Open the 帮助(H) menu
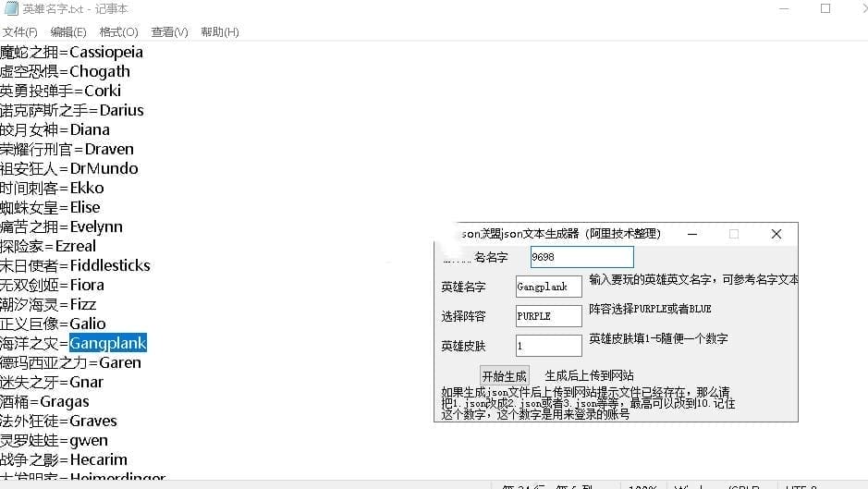Viewport: 868px width, 489px height. coord(219,31)
